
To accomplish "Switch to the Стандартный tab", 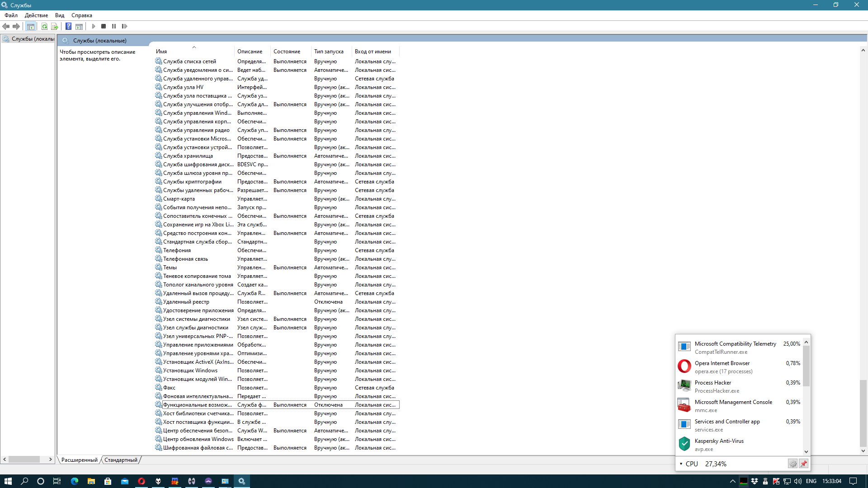I will 120,460.
